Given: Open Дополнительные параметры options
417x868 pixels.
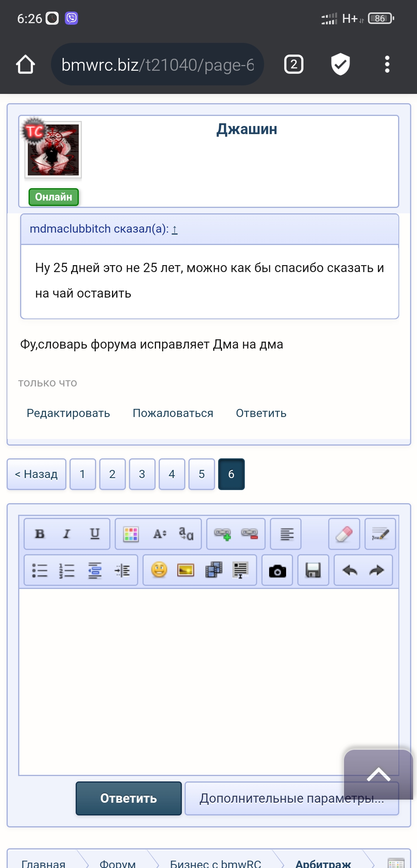Looking at the screenshot, I should (x=292, y=798).
